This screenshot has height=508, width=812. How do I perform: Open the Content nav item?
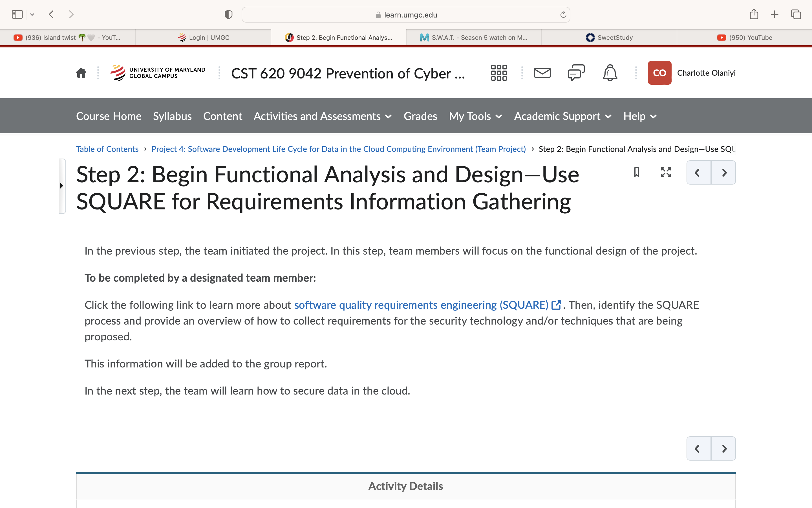222,116
